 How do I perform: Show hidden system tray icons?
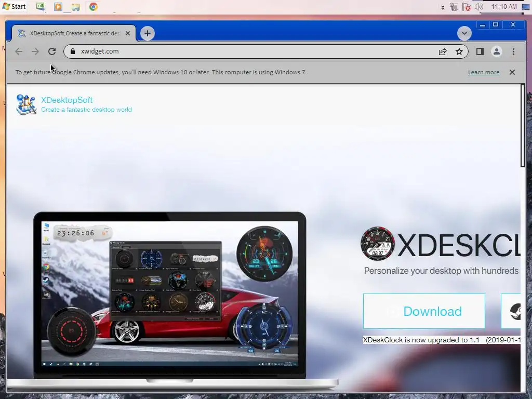coord(443,7)
